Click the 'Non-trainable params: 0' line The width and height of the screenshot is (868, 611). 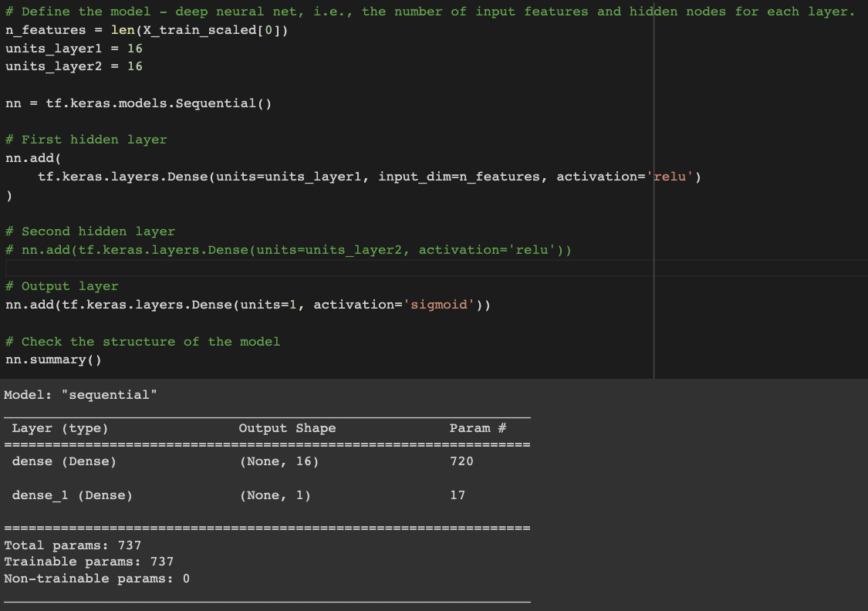(97, 579)
